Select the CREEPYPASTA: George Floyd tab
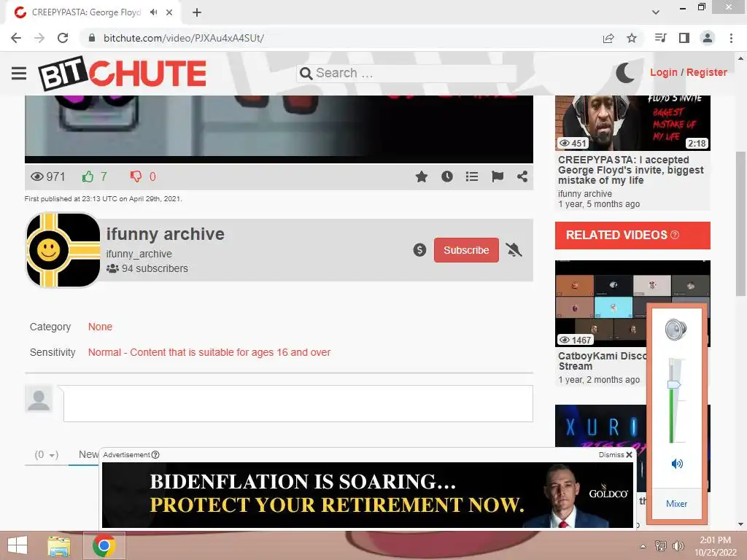The height and width of the screenshot is (560, 747). click(86, 12)
